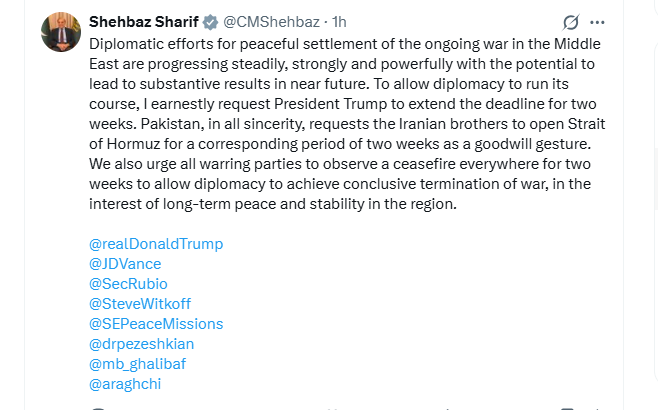Viewport: 658px width, 410px height.
Task: Open Shehbaz Sharif's profile picture
Action: click(x=61, y=32)
